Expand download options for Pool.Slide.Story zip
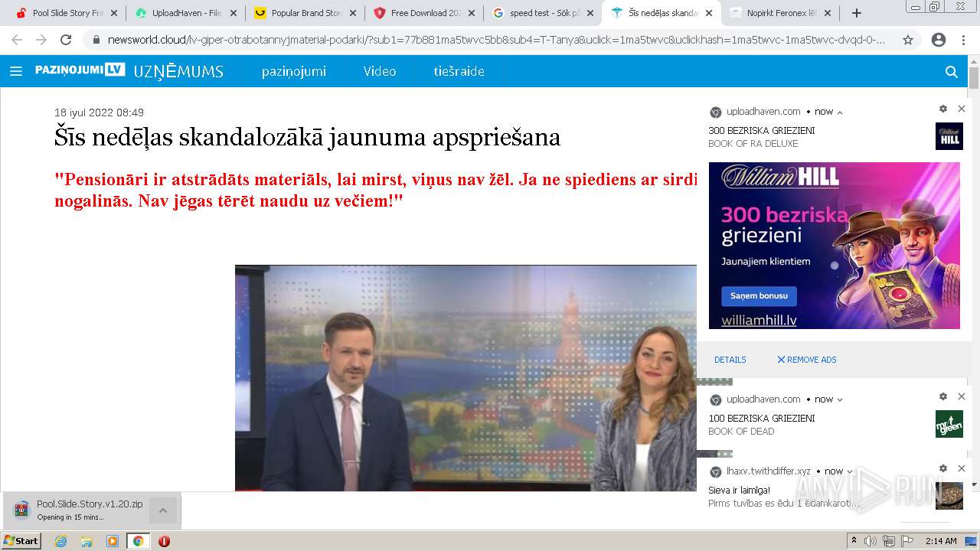 (163, 510)
